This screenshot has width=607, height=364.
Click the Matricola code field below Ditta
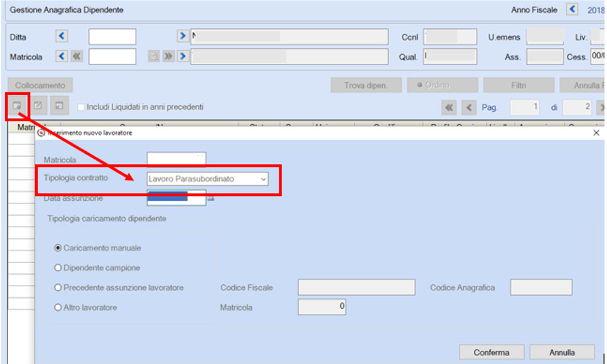[x=112, y=56]
